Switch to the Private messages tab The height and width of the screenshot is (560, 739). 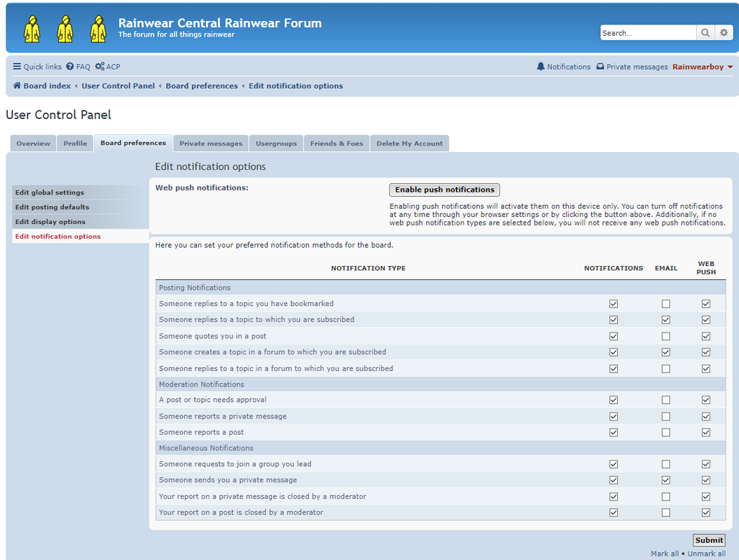point(211,143)
